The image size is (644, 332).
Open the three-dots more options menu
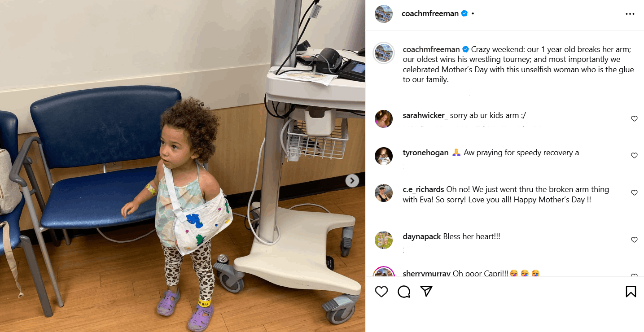630,14
